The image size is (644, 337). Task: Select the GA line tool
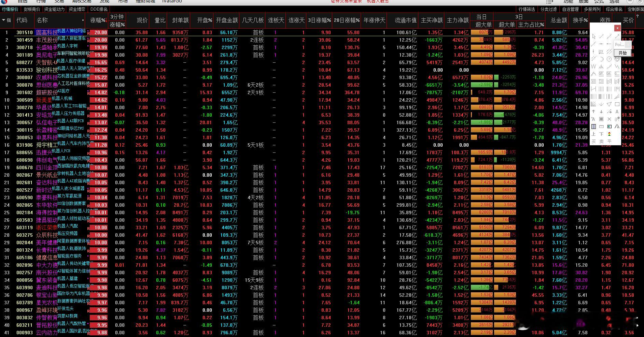tap(609, 73)
